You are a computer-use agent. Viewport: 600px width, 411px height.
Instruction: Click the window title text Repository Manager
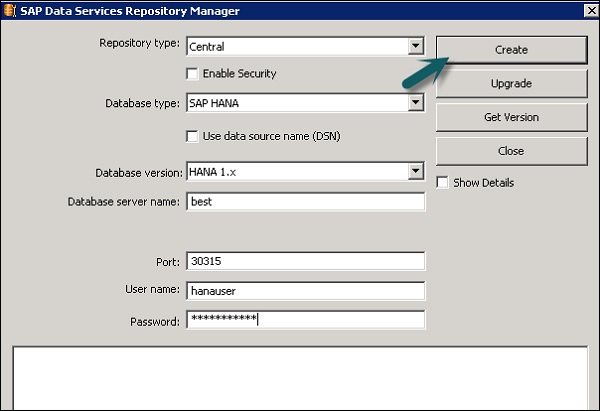coord(183,11)
